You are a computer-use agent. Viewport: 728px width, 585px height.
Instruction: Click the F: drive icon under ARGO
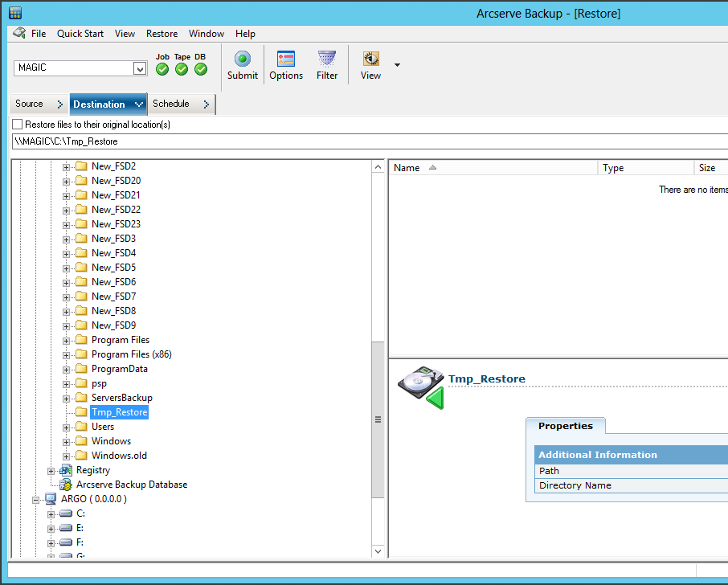(x=66, y=542)
